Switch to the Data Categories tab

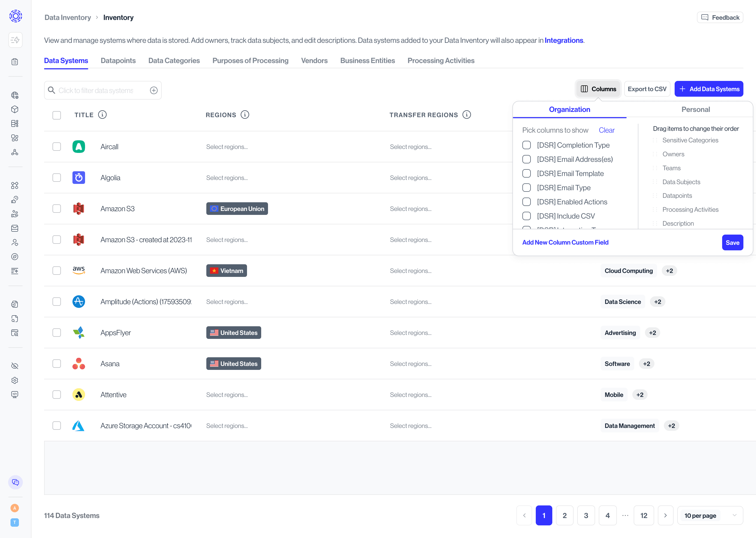[174, 61]
